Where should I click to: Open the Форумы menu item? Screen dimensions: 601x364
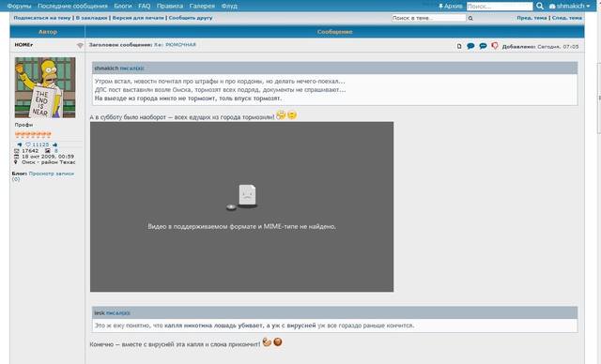tap(19, 7)
